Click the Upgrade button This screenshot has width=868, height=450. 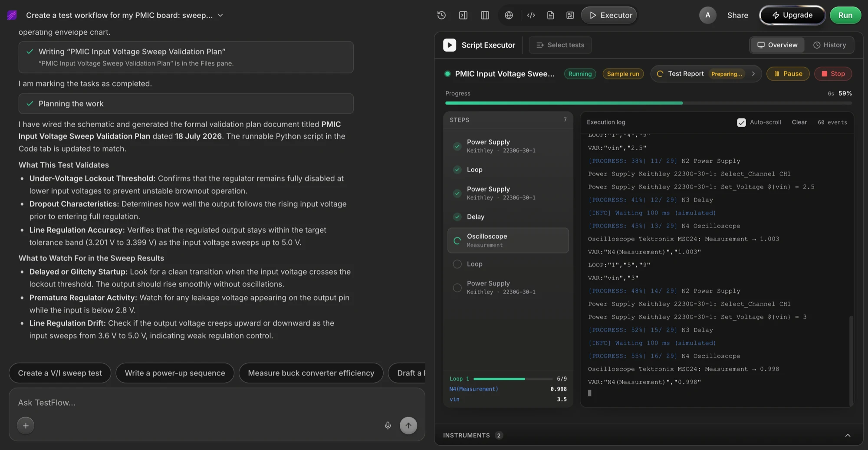(x=792, y=15)
